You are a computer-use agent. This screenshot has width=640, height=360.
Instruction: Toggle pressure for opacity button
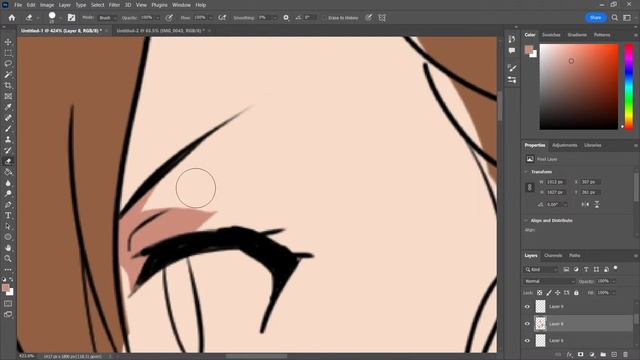(169, 18)
